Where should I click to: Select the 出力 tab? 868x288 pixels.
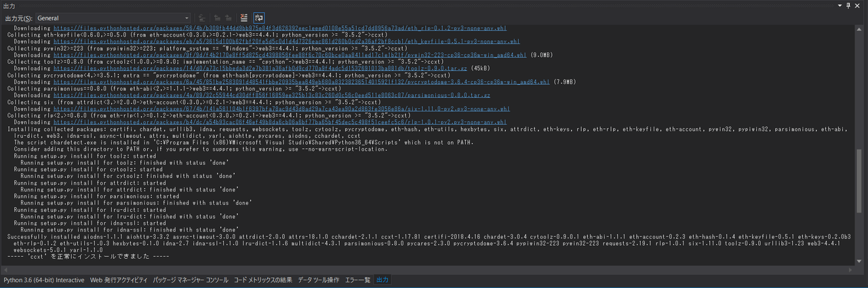[x=382, y=280]
